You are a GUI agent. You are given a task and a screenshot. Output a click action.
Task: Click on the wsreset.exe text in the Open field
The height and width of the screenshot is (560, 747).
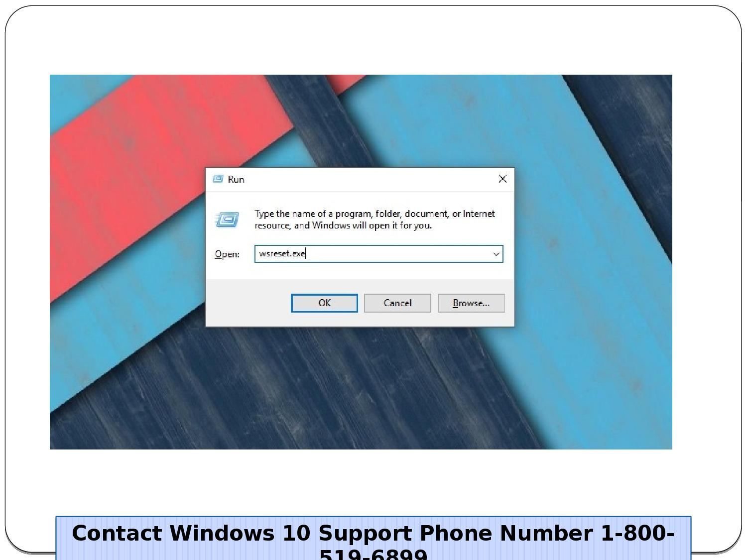coord(282,253)
